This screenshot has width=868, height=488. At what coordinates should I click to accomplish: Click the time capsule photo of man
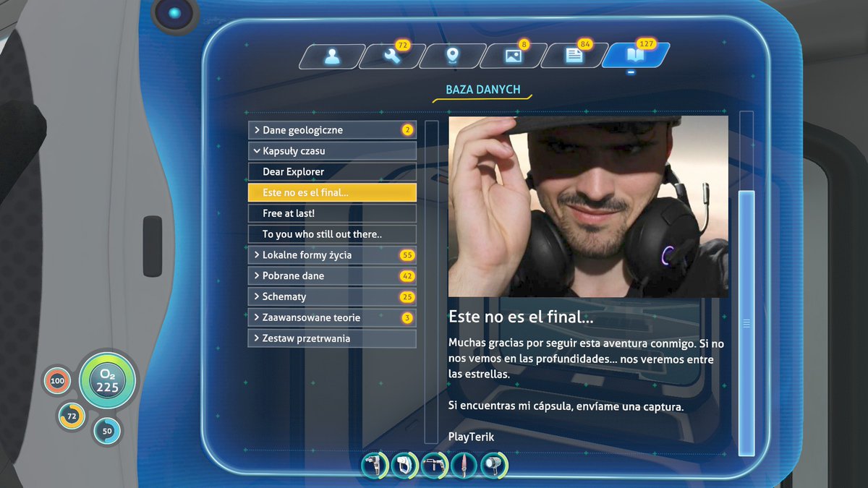point(588,207)
